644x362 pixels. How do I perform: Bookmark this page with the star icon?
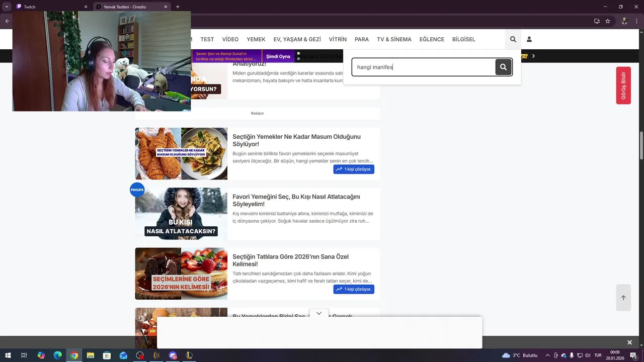coord(608,21)
